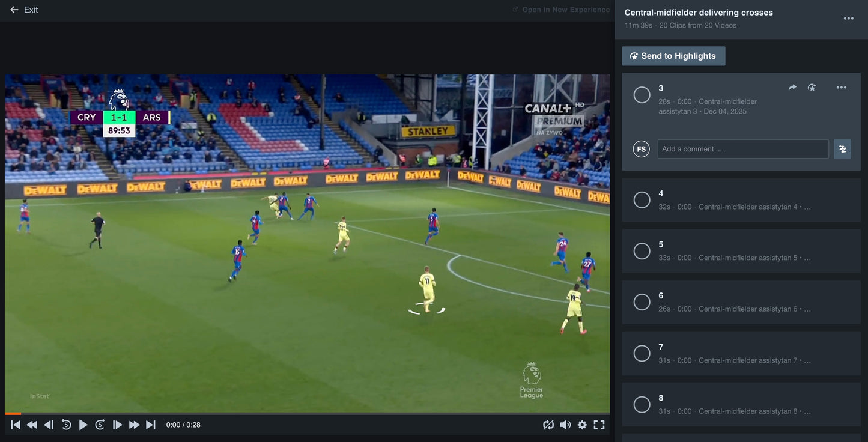This screenshot has width=868, height=442.
Task: Select the circle checkbox for clip 6
Action: pos(642,302)
